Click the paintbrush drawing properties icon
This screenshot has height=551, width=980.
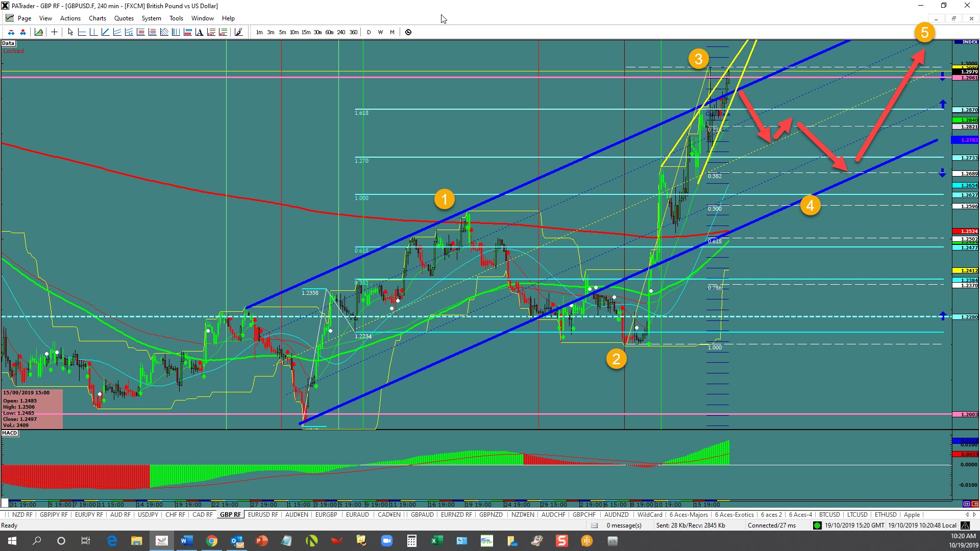238,32
